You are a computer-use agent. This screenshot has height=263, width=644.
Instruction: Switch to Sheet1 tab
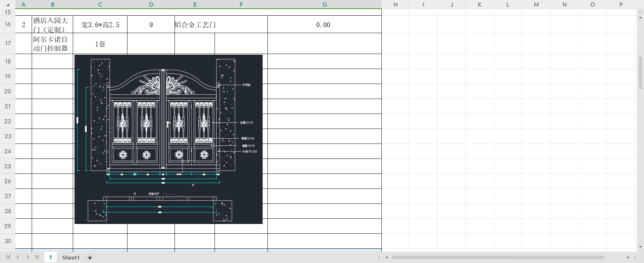click(x=71, y=258)
